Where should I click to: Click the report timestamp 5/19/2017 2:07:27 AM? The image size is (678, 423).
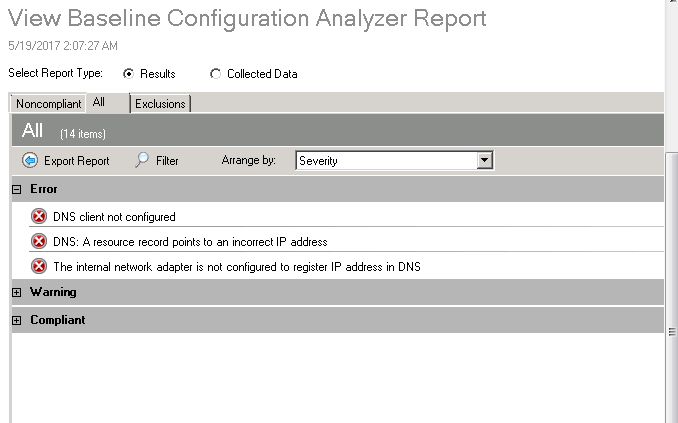pyautogui.click(x=63, y=46)
